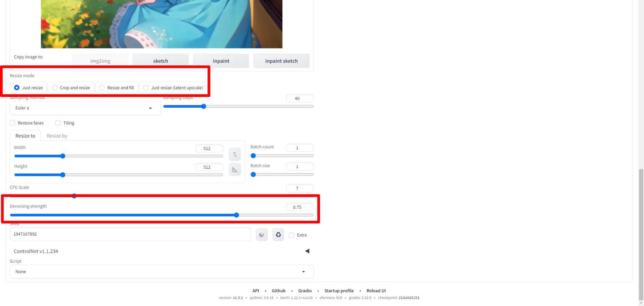Check the Extra seed options box
The image size is (644, 306).
coord(292,235)
